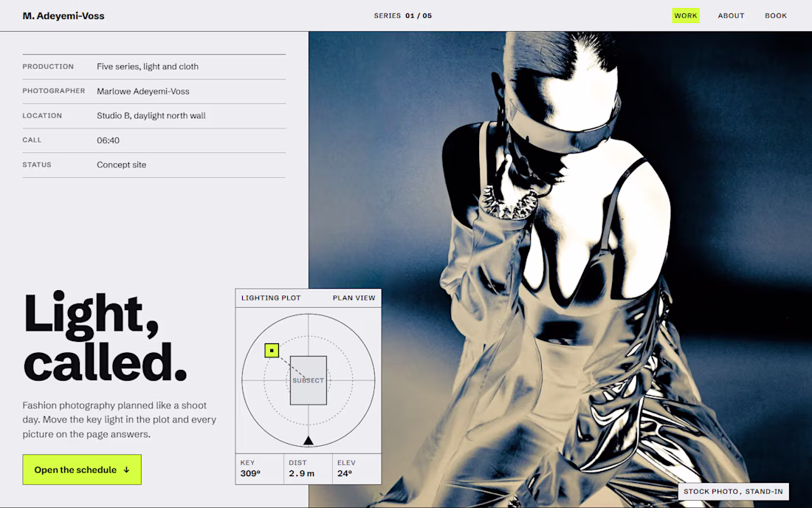This screenshot has height=508, width=812.
Task: Click the PLAN VIEW label
Action: (354, 298)
